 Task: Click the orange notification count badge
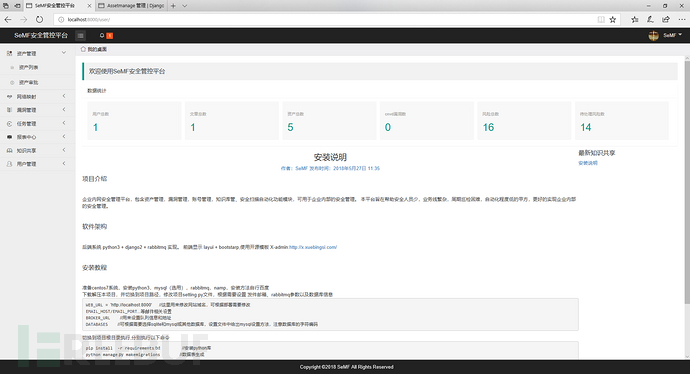pos(110,36)
